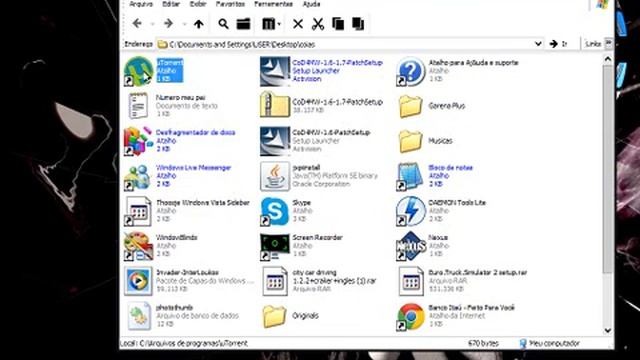The width and height of the screenshot is (640, 360).
Task: Go forward with the Forward arrow
Action: point(168,24)
